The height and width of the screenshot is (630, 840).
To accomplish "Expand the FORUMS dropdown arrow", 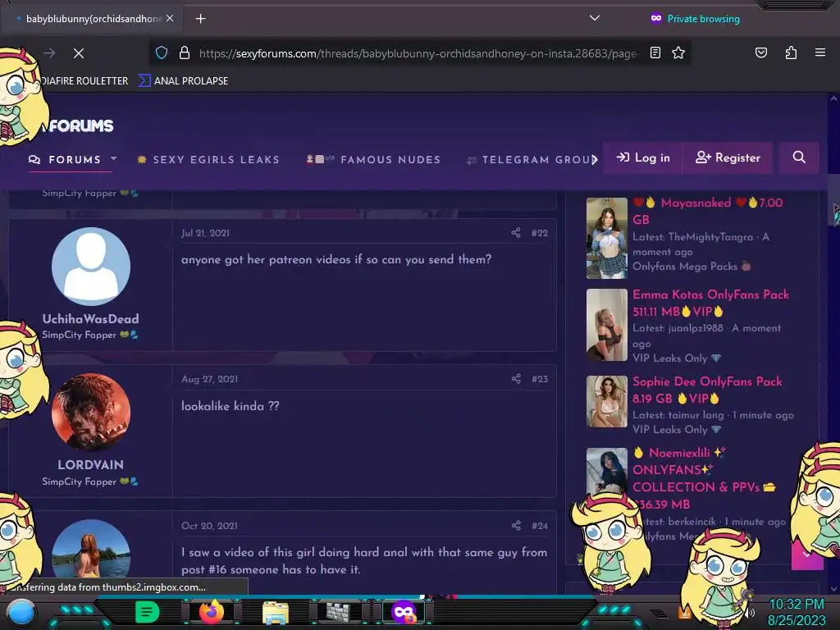I will [113, 159].
